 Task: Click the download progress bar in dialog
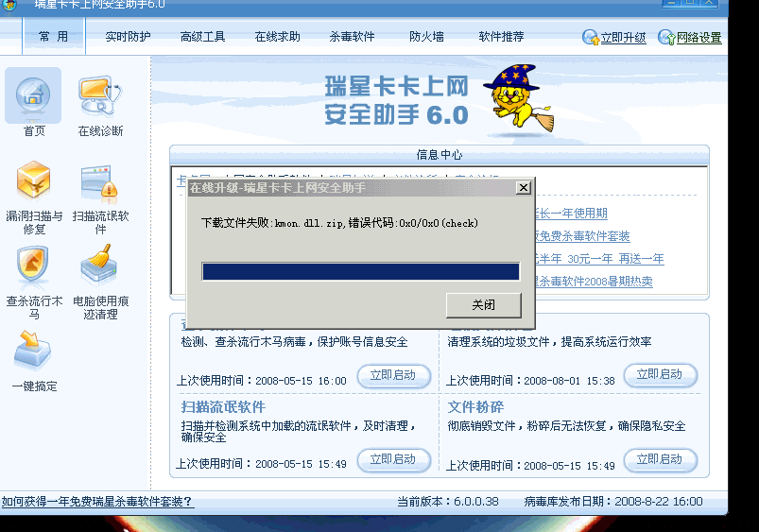pyautogui.click(x=361, y=271)
